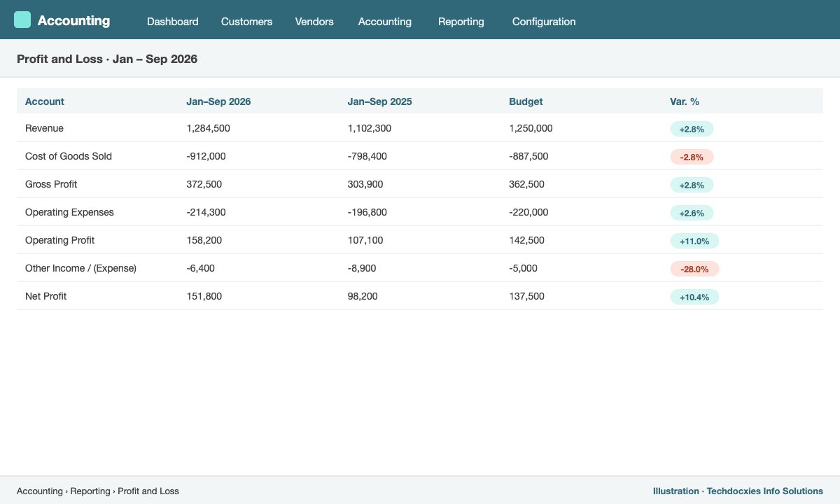Sort by the Jan–Sep 2026 column header

point(218,101)
